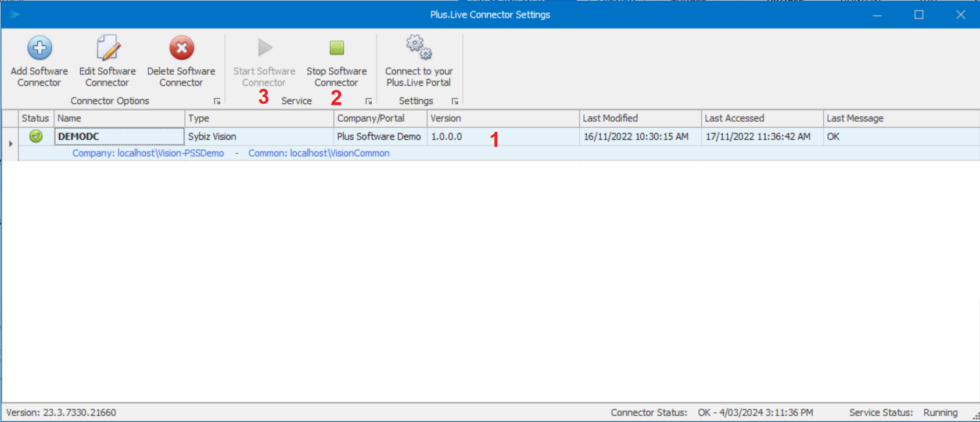Click the green status checkmark for DEMODC

point(36,136)
